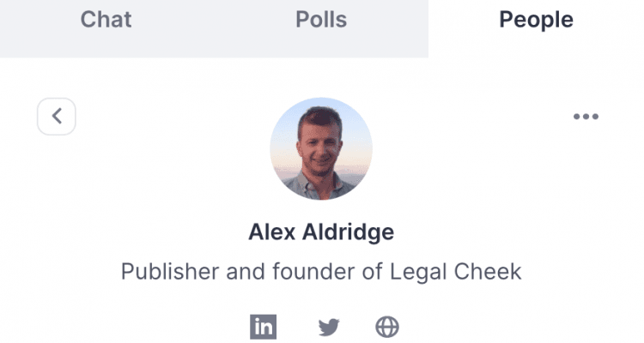Open the Twitter bird icon link

click(x=329, y=327)
